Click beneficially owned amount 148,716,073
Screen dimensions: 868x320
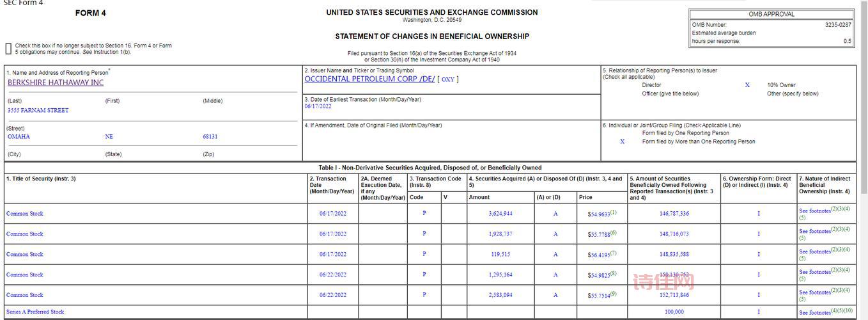[x=674, y=234]
